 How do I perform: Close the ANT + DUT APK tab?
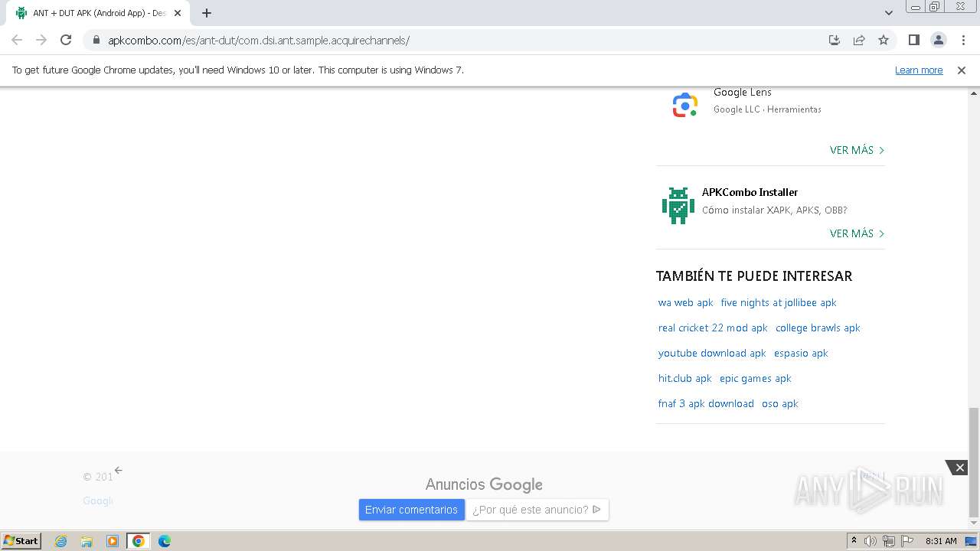pos(178,13)
